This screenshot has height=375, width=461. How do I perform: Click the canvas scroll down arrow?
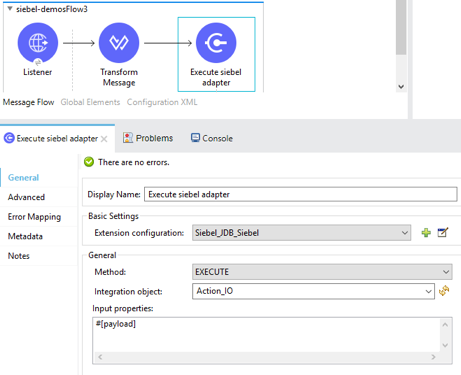coord(401,87)
